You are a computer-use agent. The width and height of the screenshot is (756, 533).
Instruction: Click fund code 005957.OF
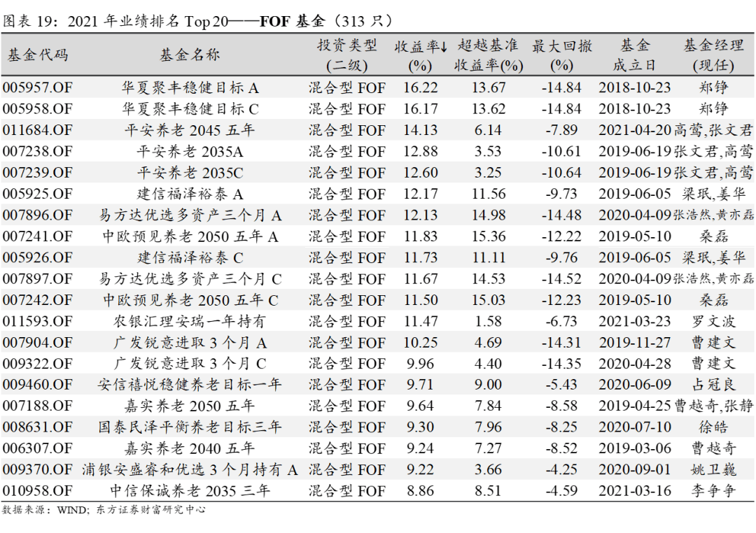[38, 88]
